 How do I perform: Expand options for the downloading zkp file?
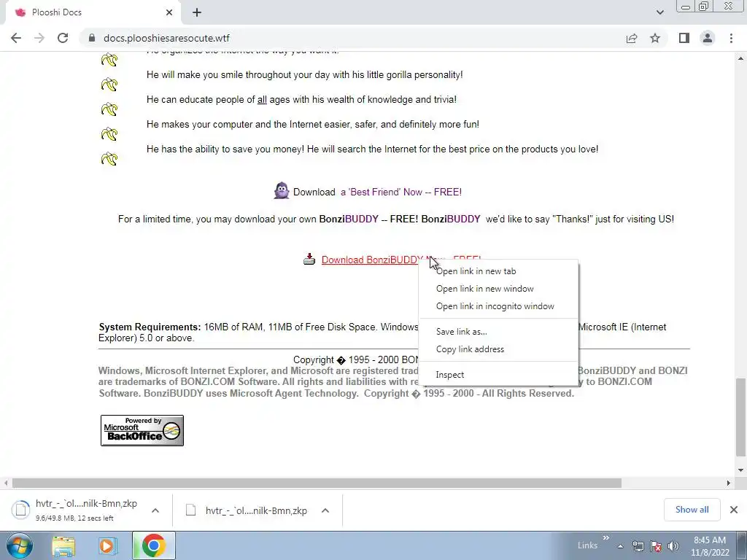155,510
